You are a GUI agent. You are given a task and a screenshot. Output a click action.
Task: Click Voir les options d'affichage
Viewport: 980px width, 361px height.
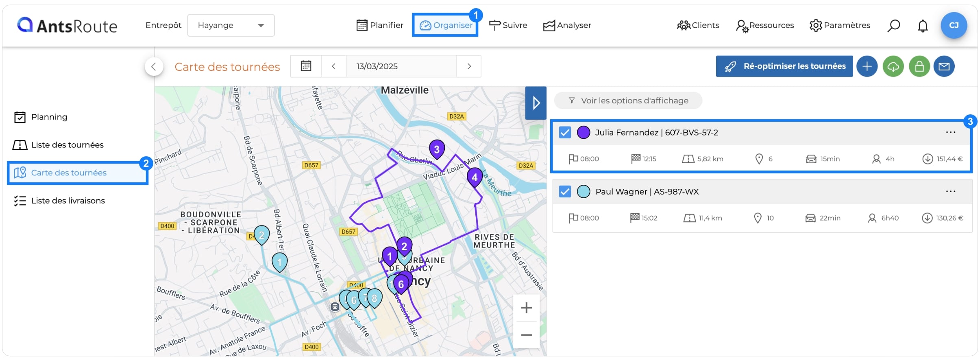click(628, 101)
